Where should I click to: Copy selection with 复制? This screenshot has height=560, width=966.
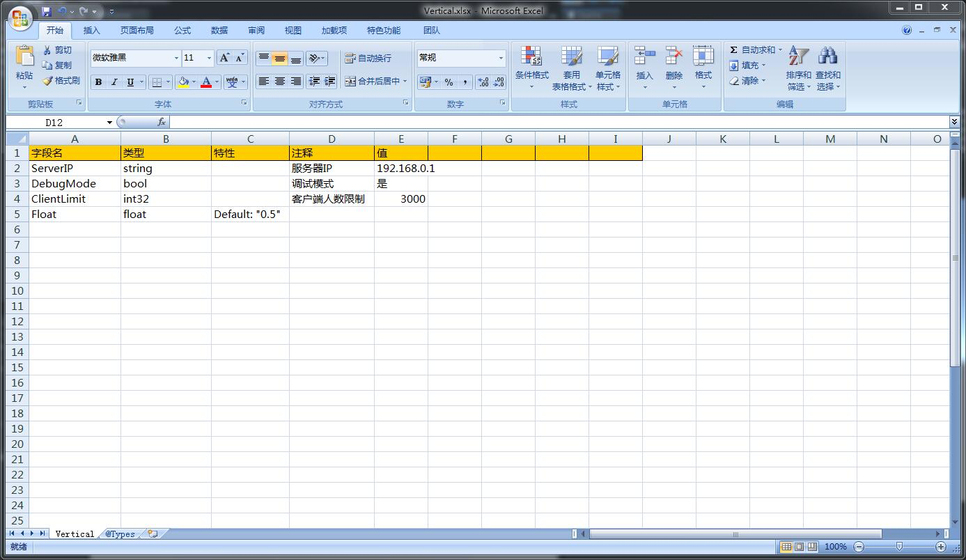(57, 65)
